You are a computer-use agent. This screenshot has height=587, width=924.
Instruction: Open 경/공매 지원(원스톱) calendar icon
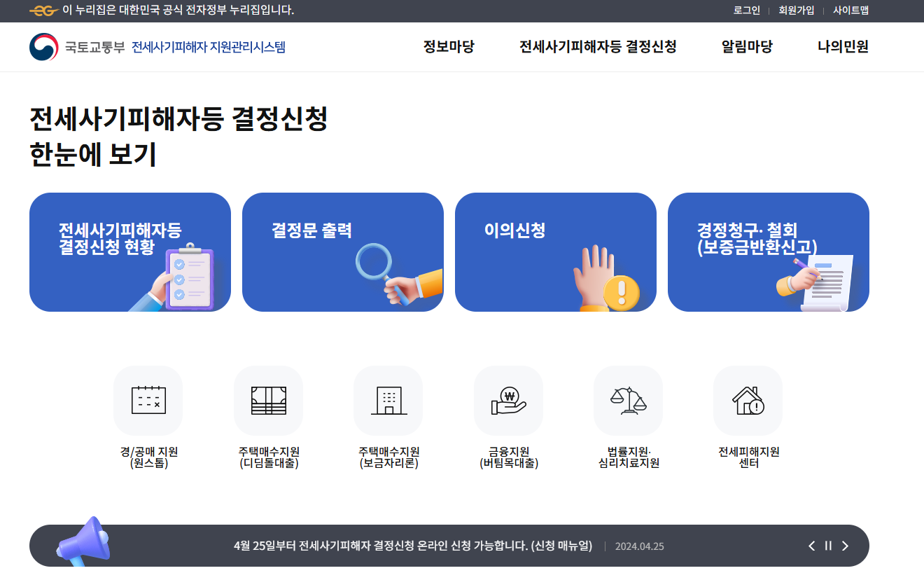pos(148,401)
